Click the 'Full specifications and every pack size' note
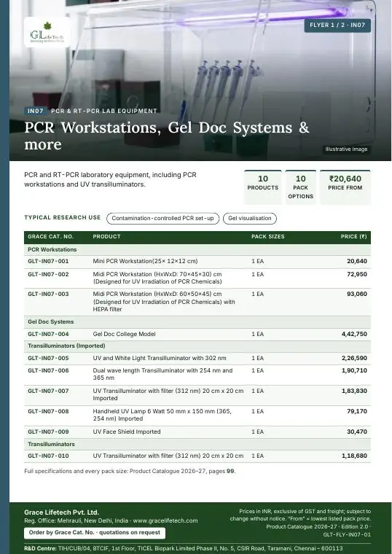Image resolution: width=392 pixels, height=554 pixels. click(130, 472)
